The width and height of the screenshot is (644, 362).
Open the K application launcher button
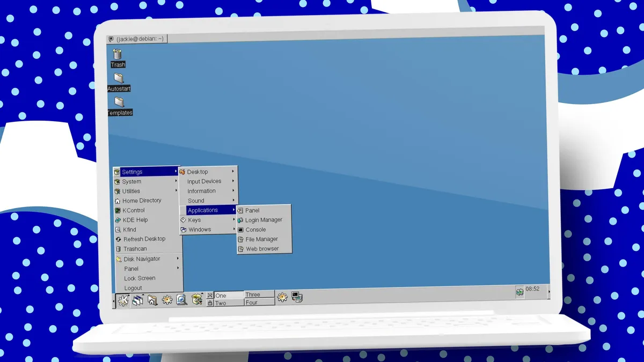click(x=123, y=300)
